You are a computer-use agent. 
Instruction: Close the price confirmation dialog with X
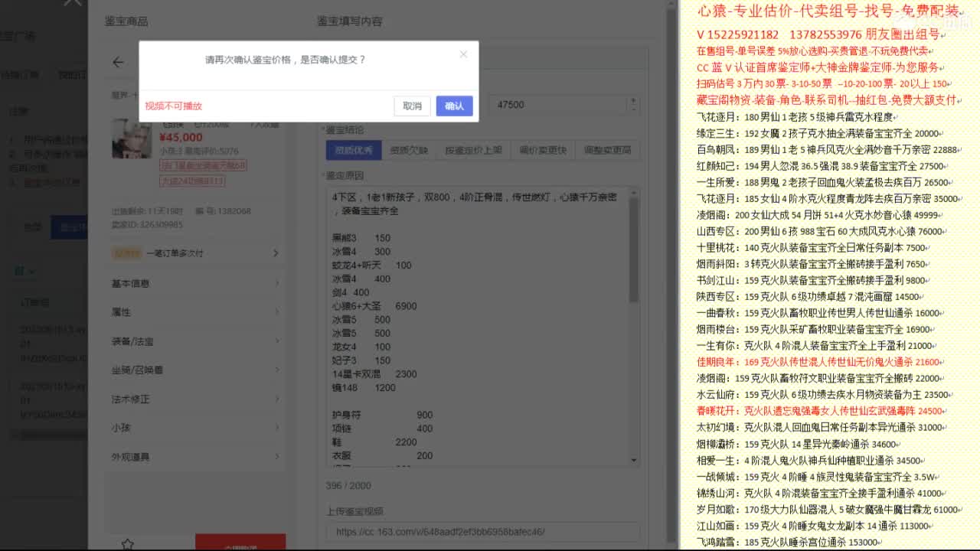tap(463, 54)
